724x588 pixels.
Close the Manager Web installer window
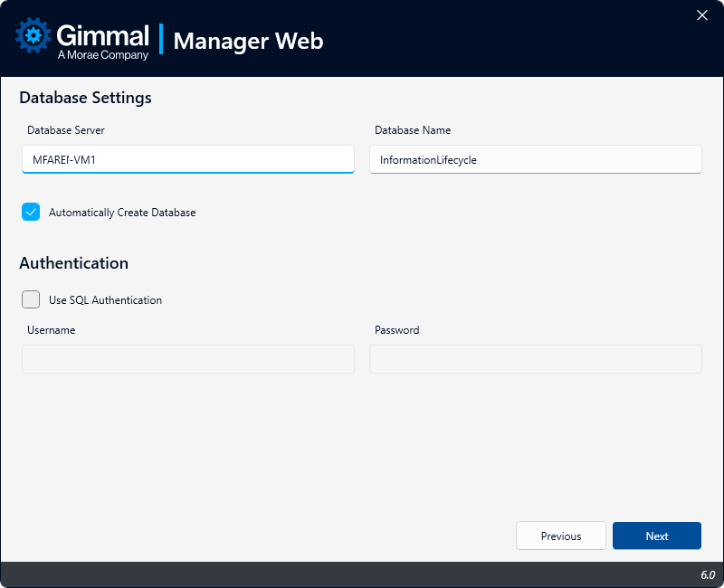pos(702,14)
